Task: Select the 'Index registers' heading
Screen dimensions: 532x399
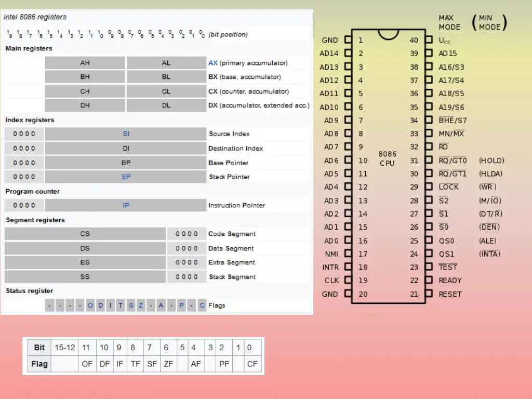Action: 30,120
